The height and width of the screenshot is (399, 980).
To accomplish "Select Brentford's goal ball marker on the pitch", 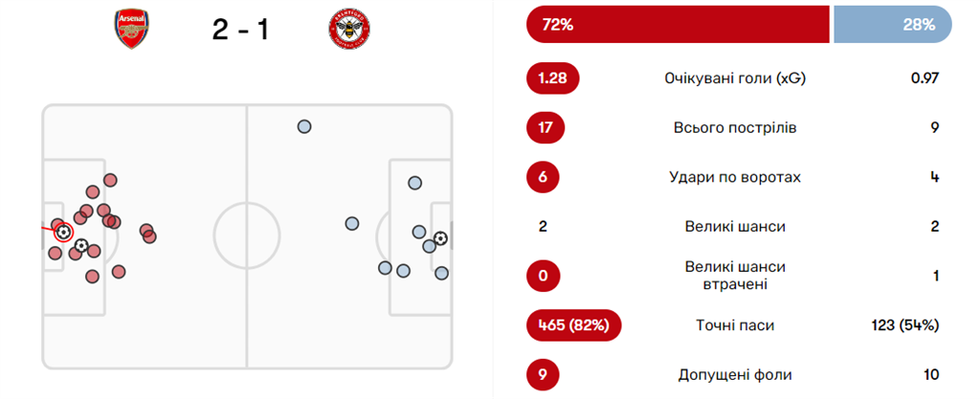I will pyautogui.click(x=440, y=238).
